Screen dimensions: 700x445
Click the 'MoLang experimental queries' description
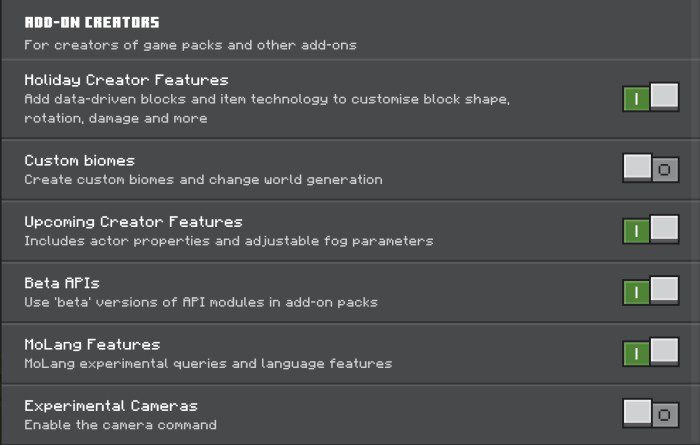click(207, 363)
